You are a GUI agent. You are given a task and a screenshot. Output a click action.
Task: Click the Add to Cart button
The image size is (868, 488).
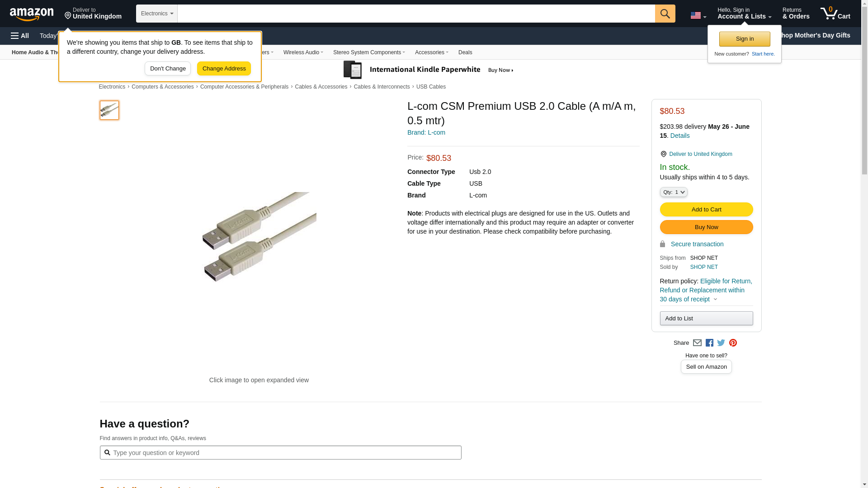coord(706,210)
